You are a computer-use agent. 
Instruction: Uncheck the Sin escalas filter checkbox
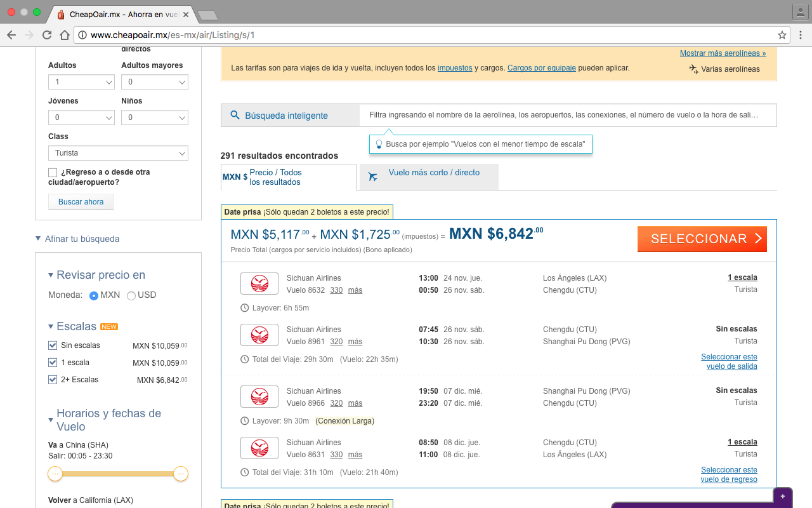pos(53,345)
